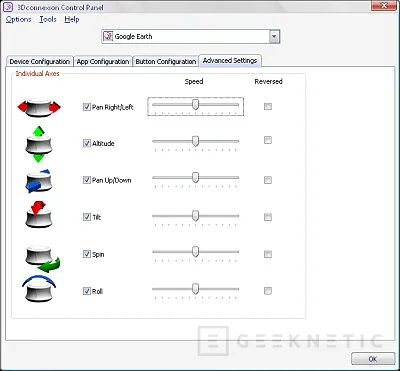Screen dimensions: 400x371
Task: Select the Advanced Settings tab
Action: pyautogui.click(x=230, y=61)
